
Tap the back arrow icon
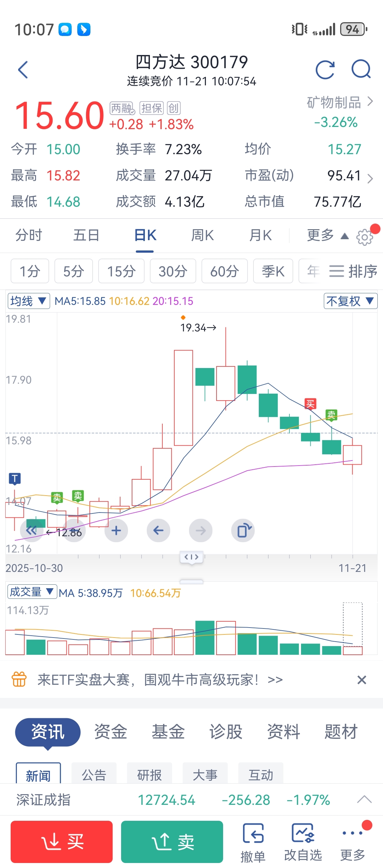(x=23, y=70)
